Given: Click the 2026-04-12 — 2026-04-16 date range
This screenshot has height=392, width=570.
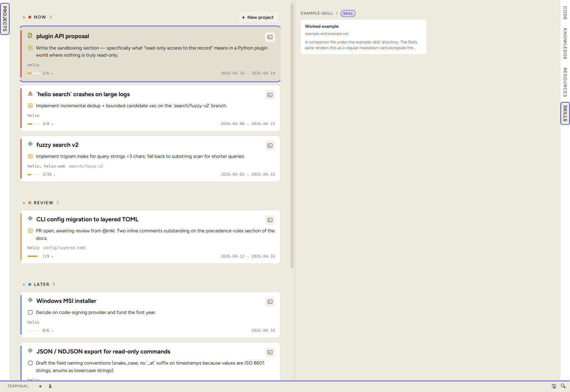Looking at the screenshot, I should [x=248, y=257].
